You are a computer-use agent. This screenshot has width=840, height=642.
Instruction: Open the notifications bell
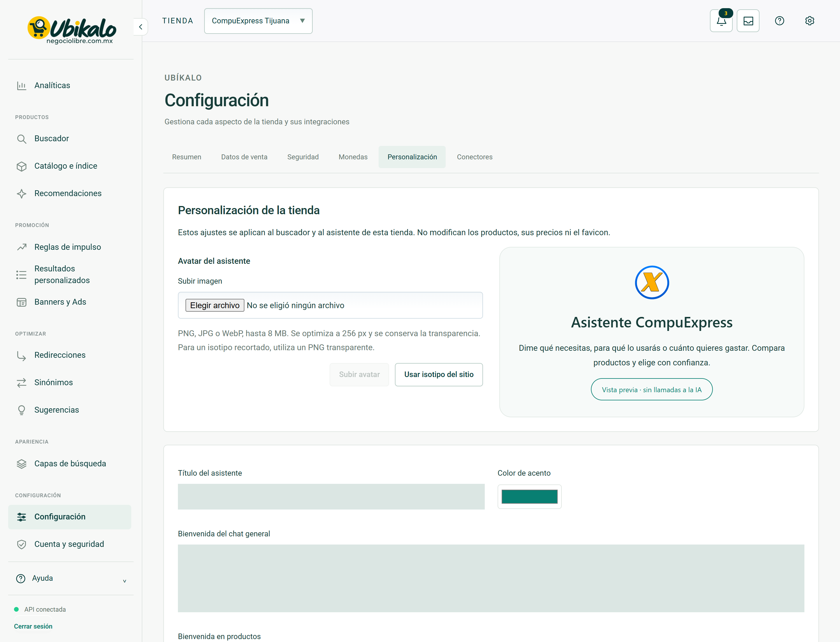[x=721, y=21]
